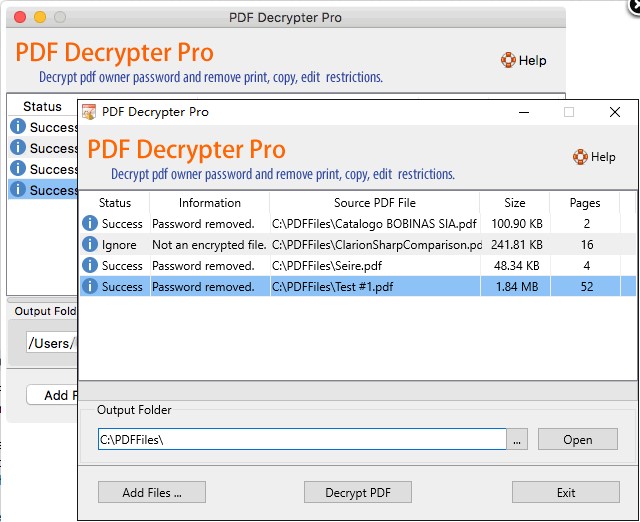The height and width of the screenshot is (522, 640).
Task: Click the browse '...' button beside output folder
Action: [517, 439]
